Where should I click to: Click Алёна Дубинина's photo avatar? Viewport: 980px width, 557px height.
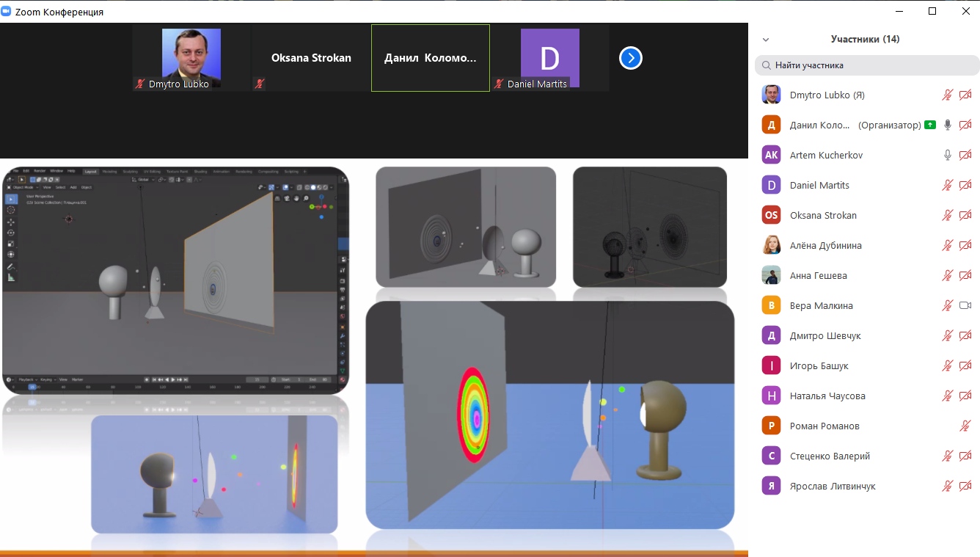point(771,245)
